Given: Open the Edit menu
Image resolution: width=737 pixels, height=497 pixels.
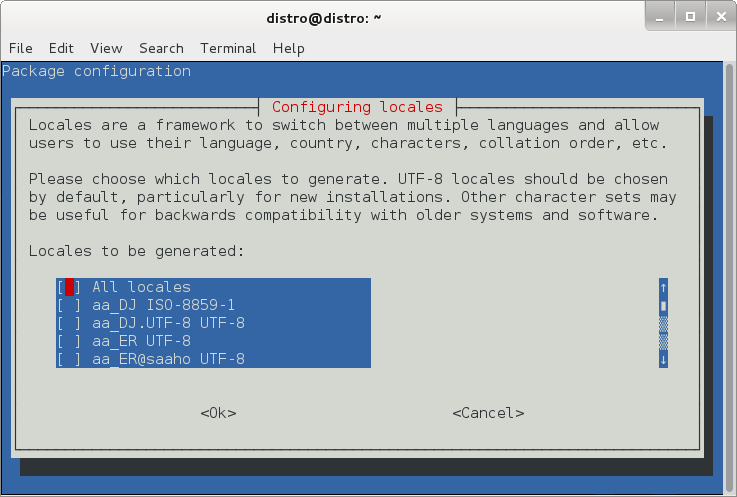Looking at the screenshot, I should [61, 48].
